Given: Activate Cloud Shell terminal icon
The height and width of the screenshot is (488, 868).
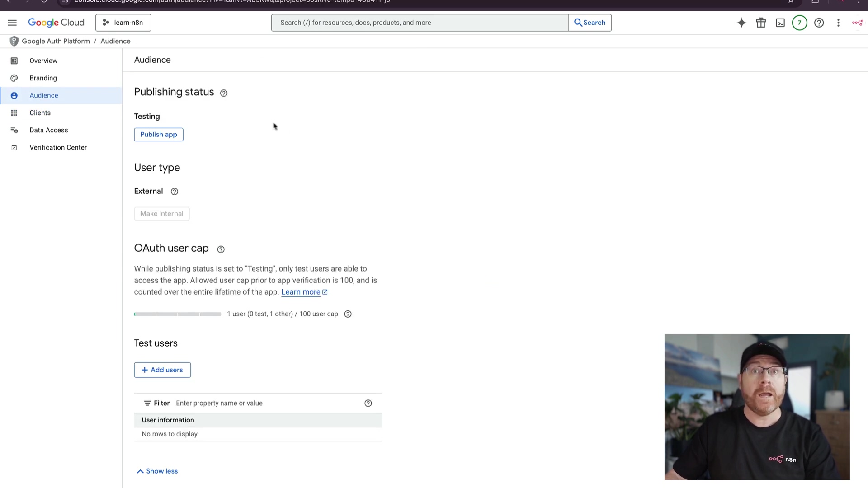Looking at the screenshot, I should 780,23.
